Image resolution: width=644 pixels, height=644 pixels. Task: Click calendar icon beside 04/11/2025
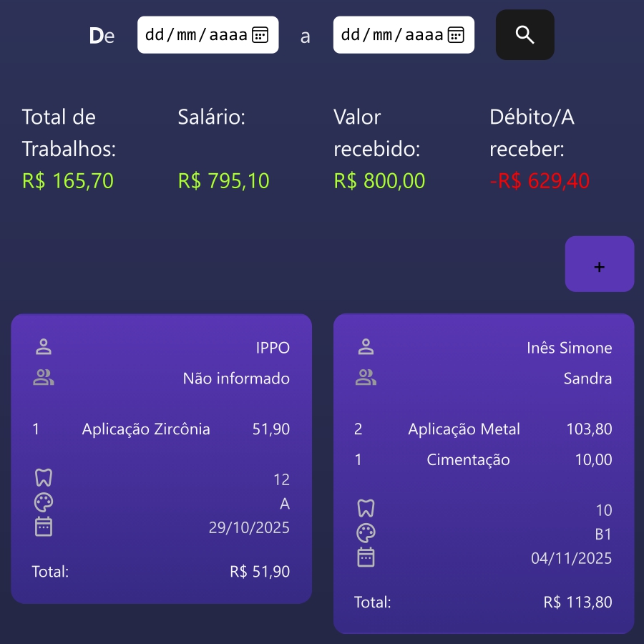pos(366,557)
